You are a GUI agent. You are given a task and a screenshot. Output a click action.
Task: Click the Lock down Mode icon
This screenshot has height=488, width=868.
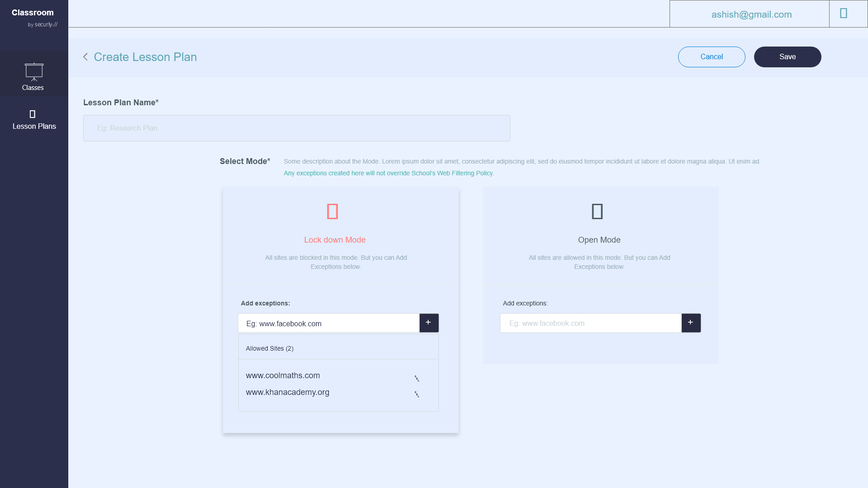pyautogui.click(x=332, y=211)
